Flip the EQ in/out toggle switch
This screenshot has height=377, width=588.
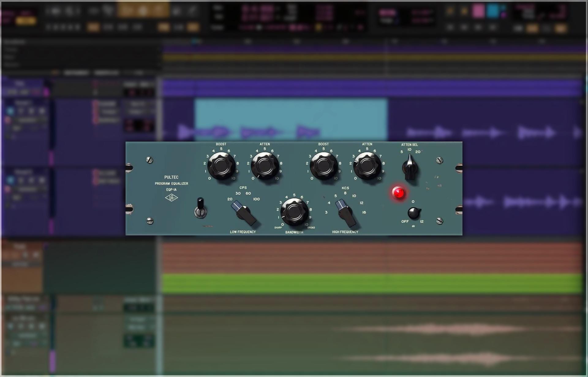click(x=201, y=208)
